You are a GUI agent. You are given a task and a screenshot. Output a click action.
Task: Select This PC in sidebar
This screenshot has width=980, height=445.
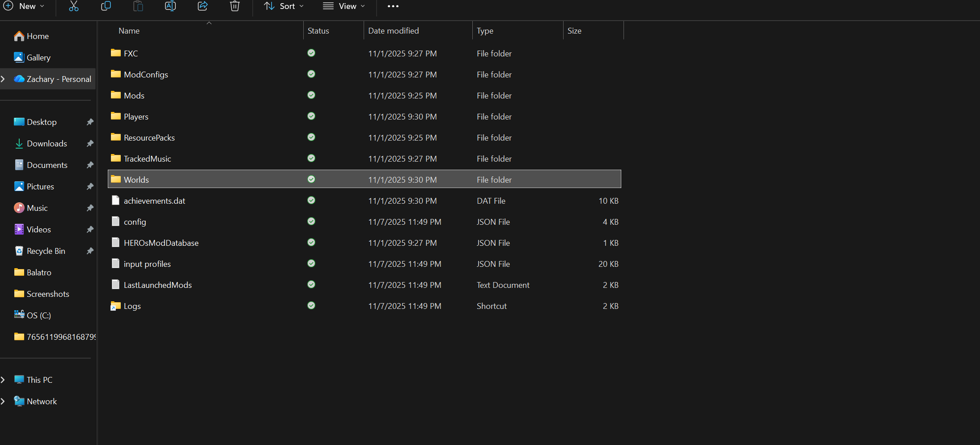(39, 380)
